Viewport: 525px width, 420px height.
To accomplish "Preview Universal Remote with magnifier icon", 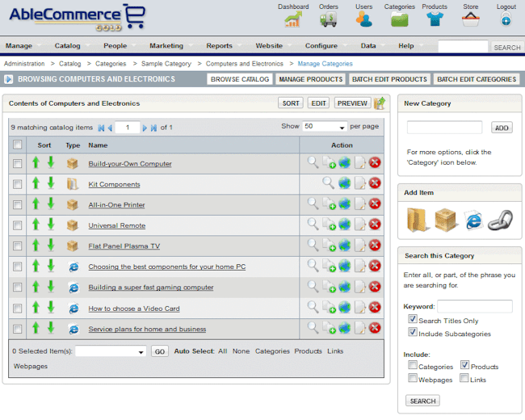I will pyautogui.click(x=313, y=224).
